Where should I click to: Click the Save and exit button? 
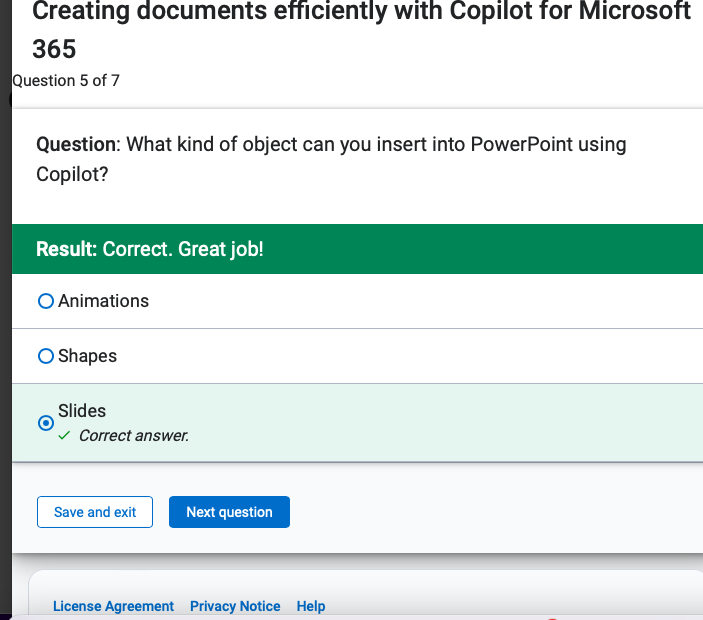(x=95, y=512)
